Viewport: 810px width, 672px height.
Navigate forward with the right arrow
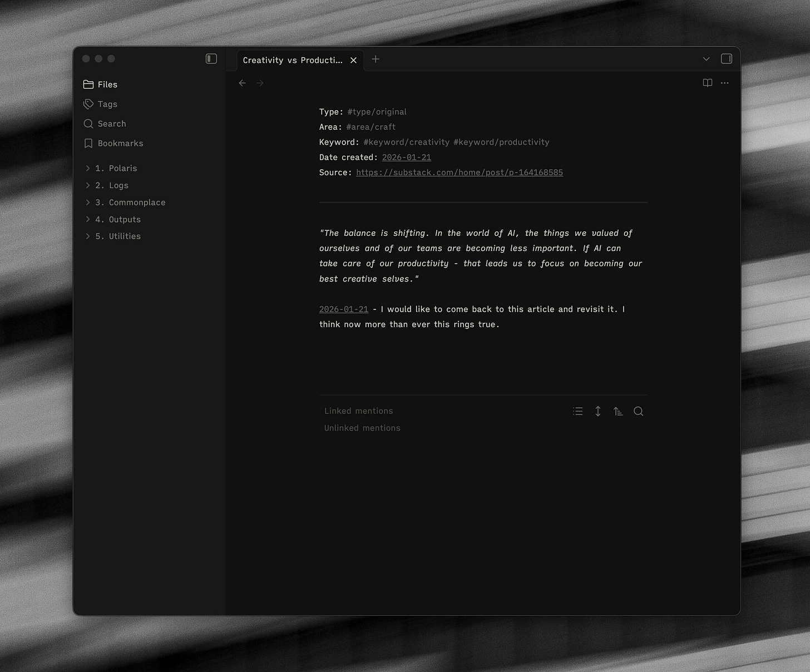tap(260, 83)
